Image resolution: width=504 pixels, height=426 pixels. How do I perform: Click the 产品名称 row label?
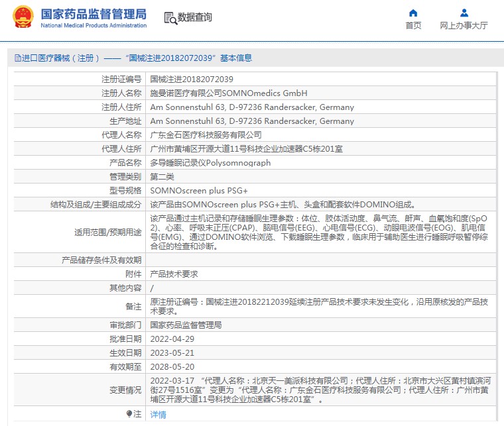click(125, 163)
